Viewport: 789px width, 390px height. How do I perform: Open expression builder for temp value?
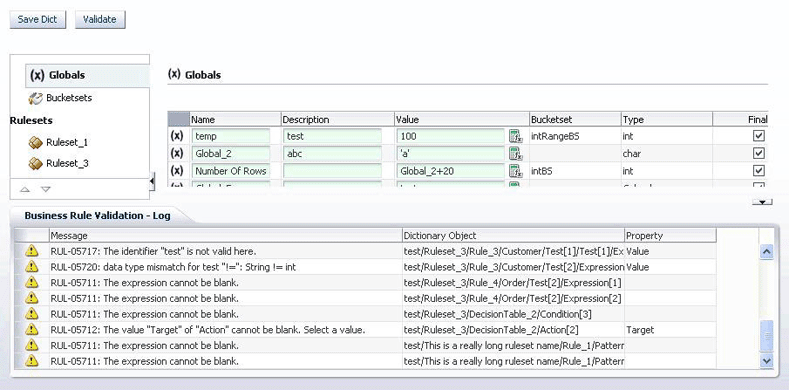[x=515, y=136]
